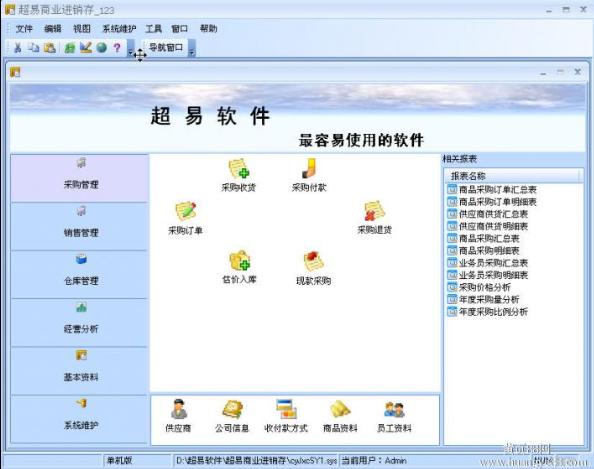
Task: Select 基本资料 in the left sidebar
Action: point(80,371)
